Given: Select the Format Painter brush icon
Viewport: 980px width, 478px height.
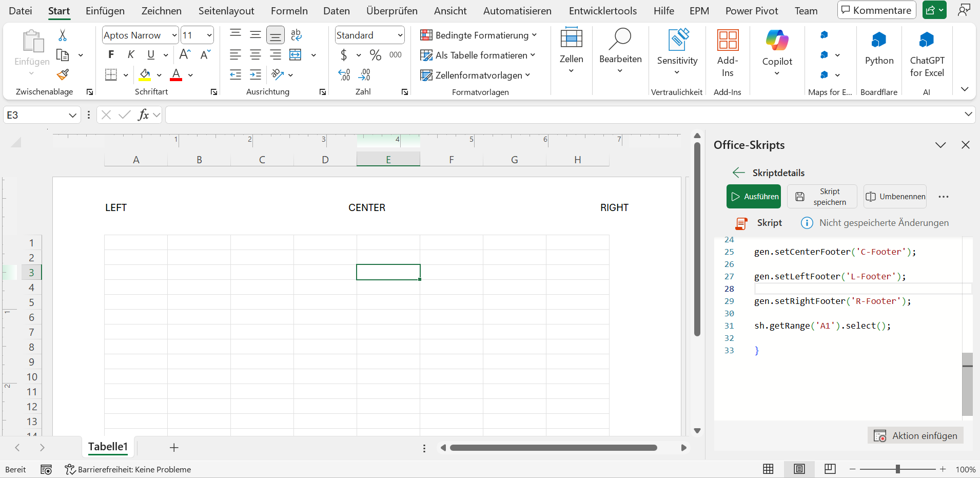Looking at the screenshot, I should click(63, 75).
